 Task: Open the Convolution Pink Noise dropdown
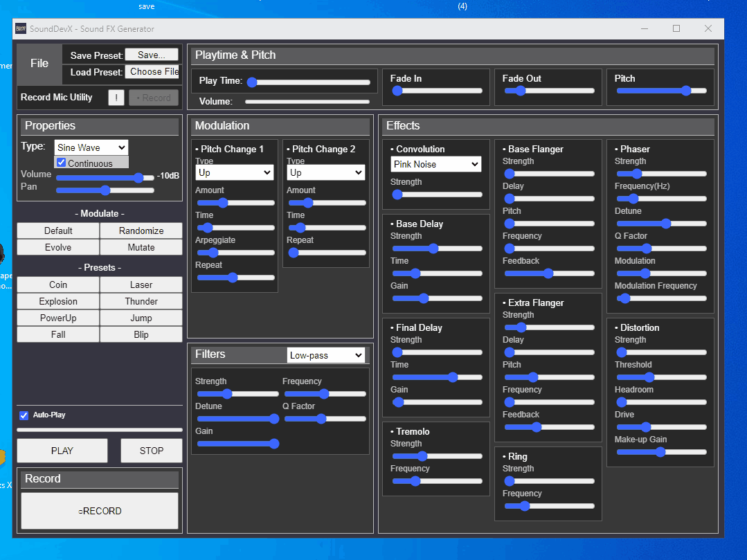tap(435, 164)
